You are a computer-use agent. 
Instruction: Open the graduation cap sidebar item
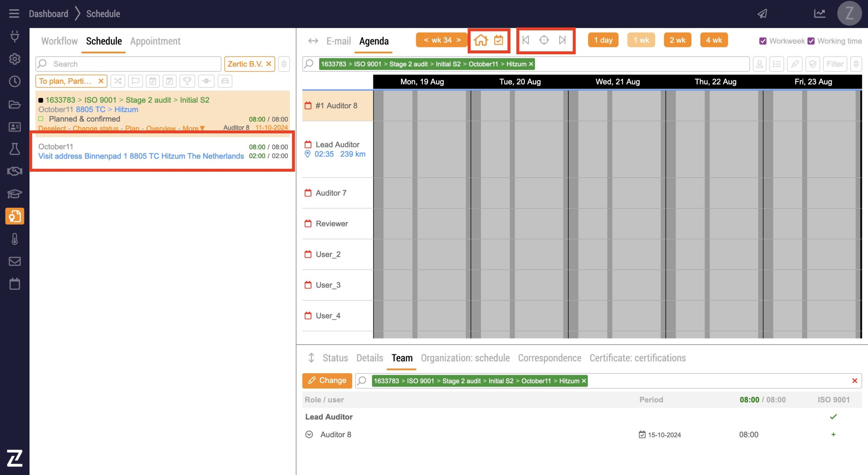click(15, 194)
